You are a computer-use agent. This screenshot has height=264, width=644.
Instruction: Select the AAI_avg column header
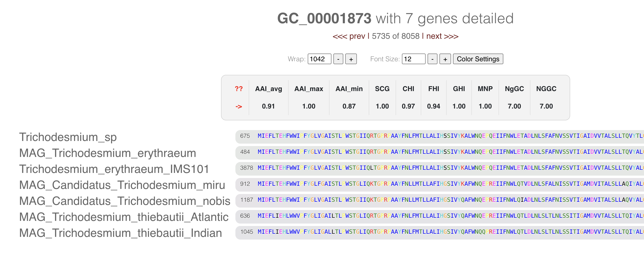[268, 89]
